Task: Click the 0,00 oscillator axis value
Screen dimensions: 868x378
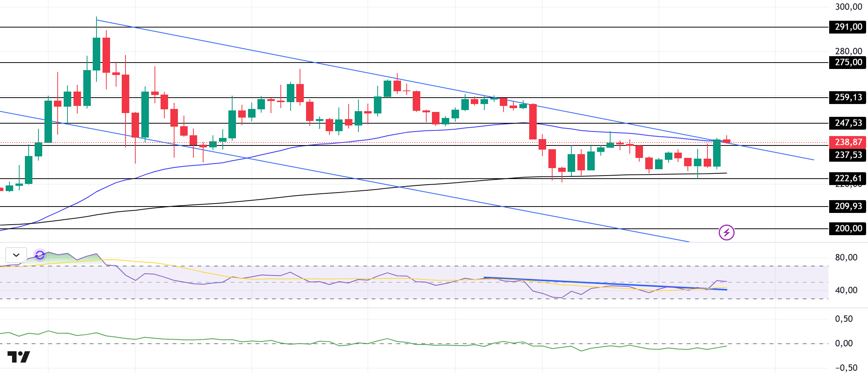Action: coord(844,343)
